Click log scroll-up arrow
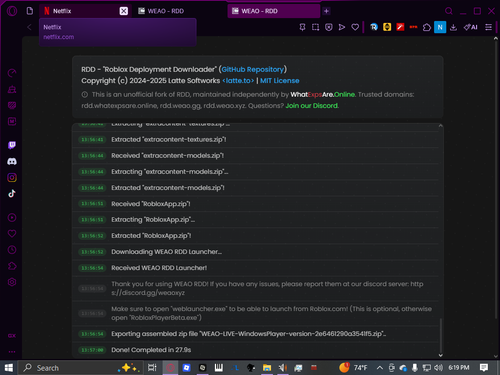This screenshot has height=375, width=500. click(440, 126)
